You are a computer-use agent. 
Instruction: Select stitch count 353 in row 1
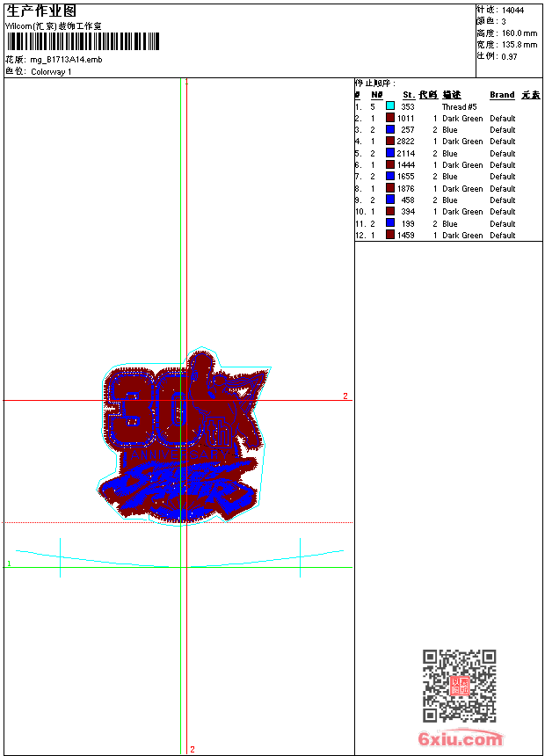coord(408,107)
